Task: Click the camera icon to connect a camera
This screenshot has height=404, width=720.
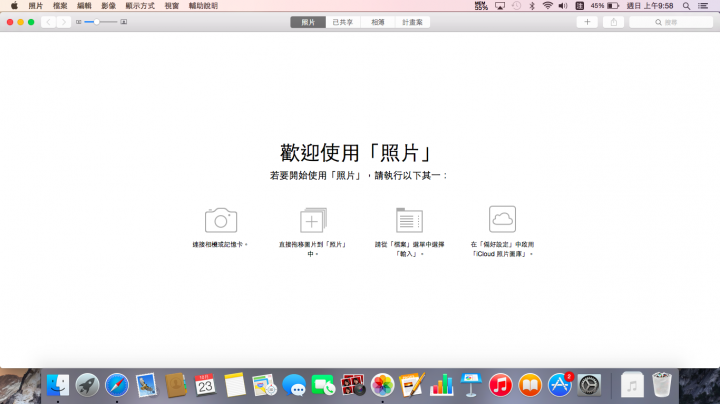Action: pyautogui.click(x=221, y=220)
